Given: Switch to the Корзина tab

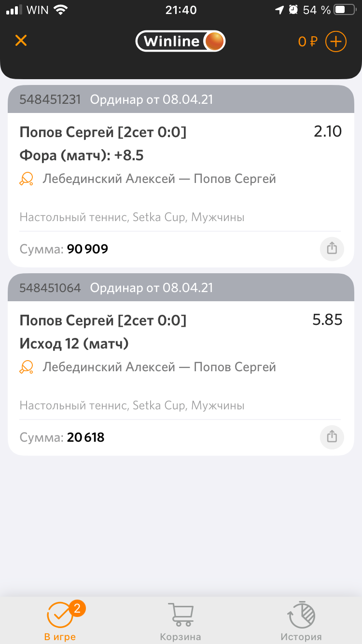Looking at the screenshot, I should [181, 621].
